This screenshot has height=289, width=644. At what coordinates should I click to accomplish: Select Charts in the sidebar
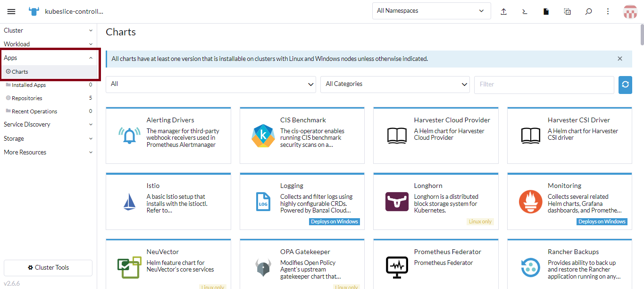coord(49,72)
